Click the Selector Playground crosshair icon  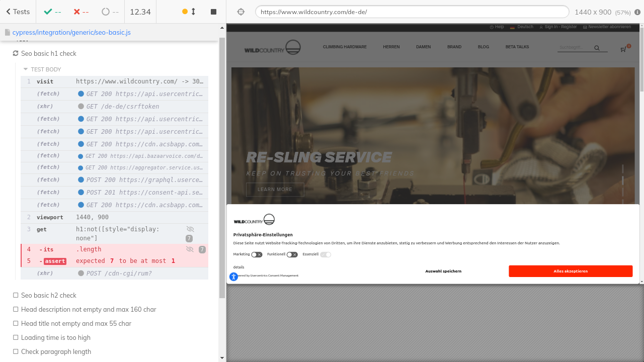(241, 12)
